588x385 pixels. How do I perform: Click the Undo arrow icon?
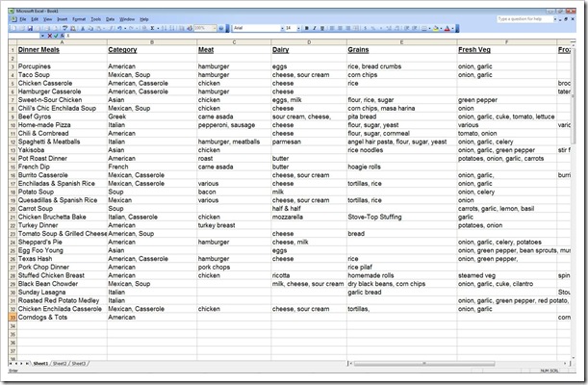(x=120, y=28)
